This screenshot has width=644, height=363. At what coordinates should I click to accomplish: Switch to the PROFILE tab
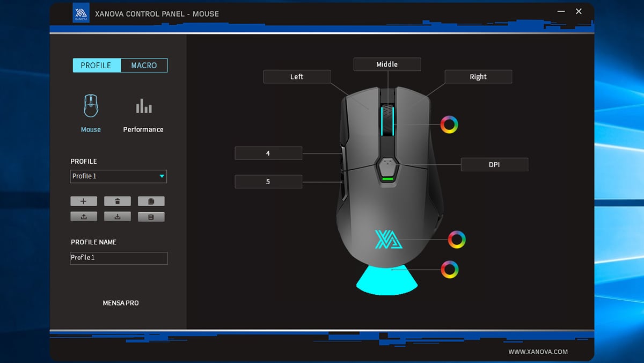coord(97,66)
